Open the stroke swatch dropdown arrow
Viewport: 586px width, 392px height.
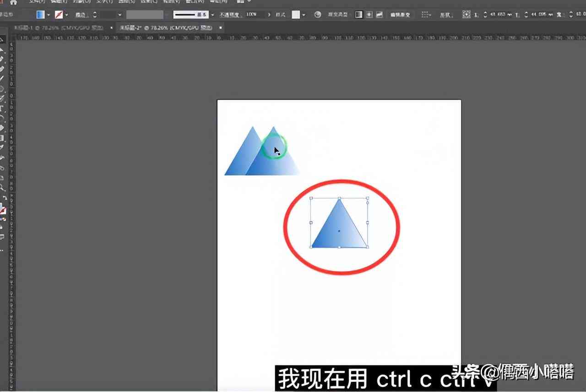(66, 15)
